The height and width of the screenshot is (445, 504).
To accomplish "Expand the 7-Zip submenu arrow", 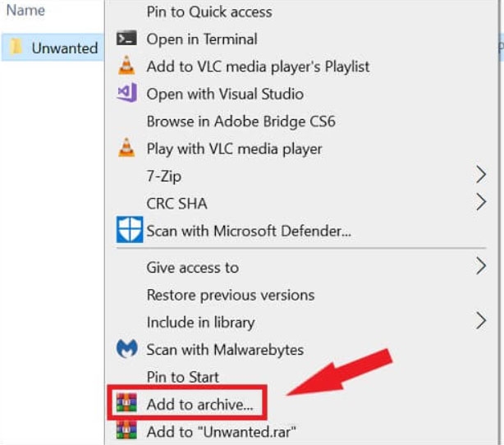I will tap(480, 175).
